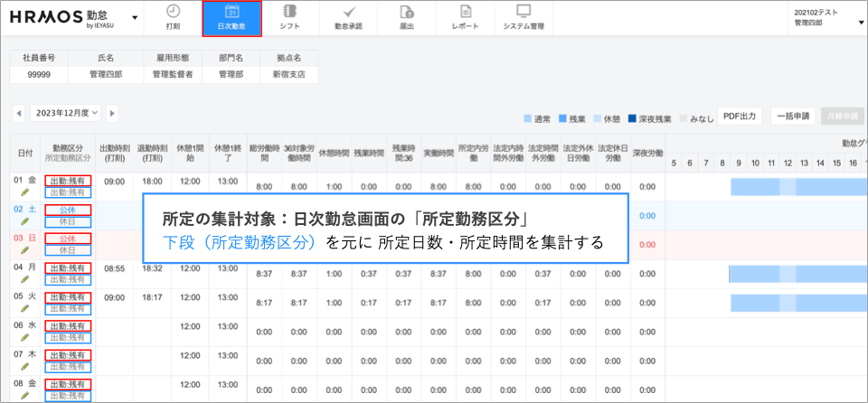Open システム管理 monitor icon

pos(524,17)
